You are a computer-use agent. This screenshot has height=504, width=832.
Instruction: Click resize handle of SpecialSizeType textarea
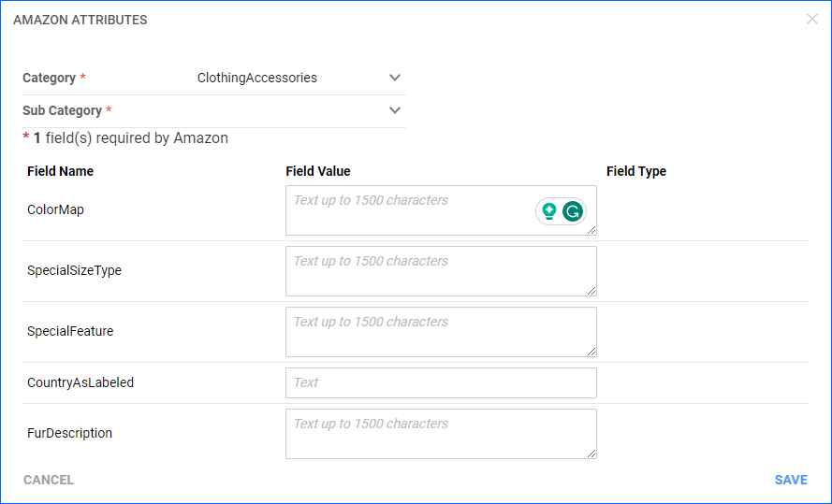(x=591, y=291)
